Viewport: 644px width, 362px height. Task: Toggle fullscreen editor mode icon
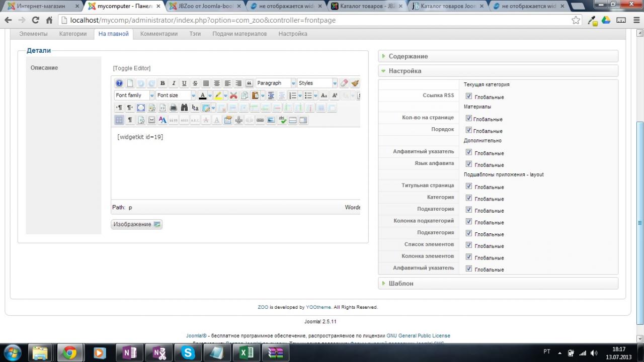[141, 108]
